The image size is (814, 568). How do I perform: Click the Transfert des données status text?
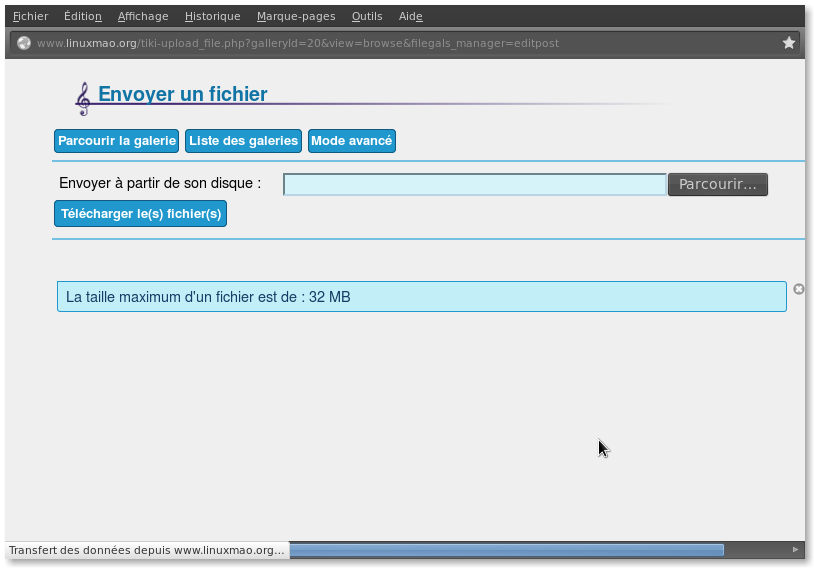146,550
